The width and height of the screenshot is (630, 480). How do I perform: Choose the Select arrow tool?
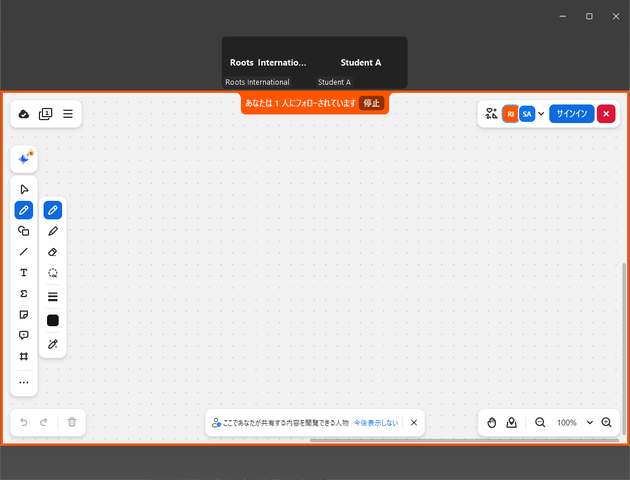pyautogui.click(x=24, y=189)
